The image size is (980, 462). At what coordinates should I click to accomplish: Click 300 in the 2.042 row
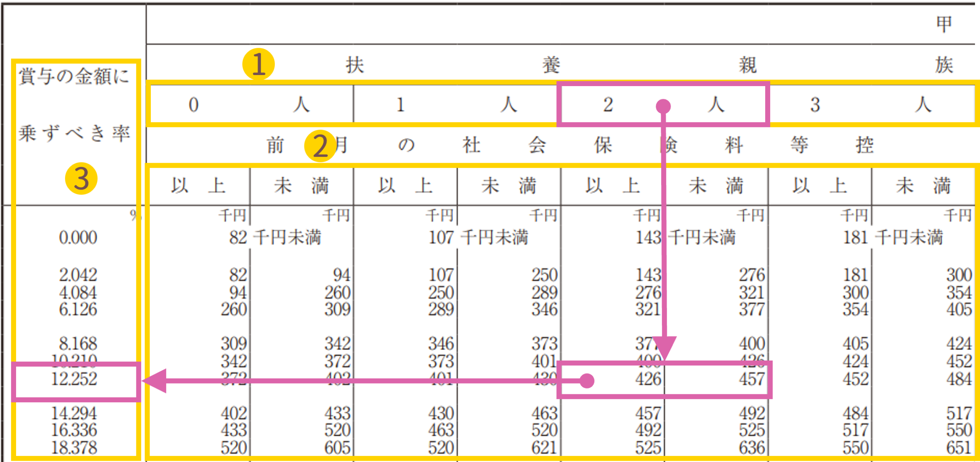[x=959, y=275]
